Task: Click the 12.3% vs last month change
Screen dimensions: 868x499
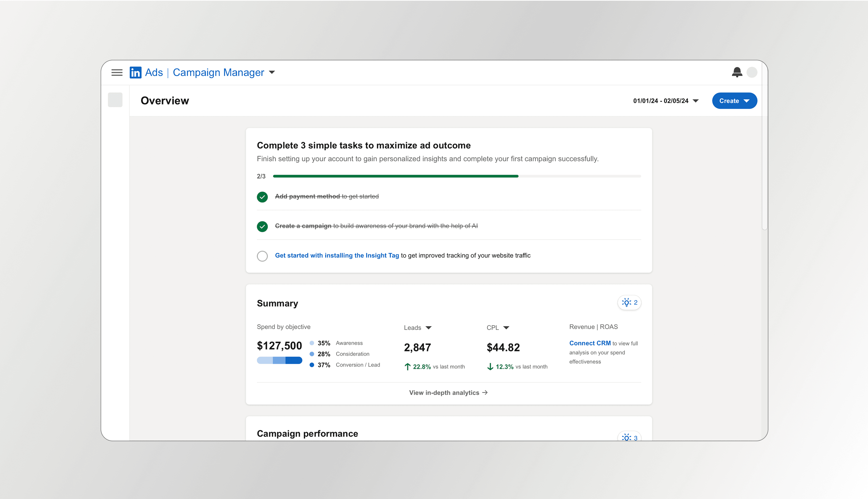Action: pos(517,367)
